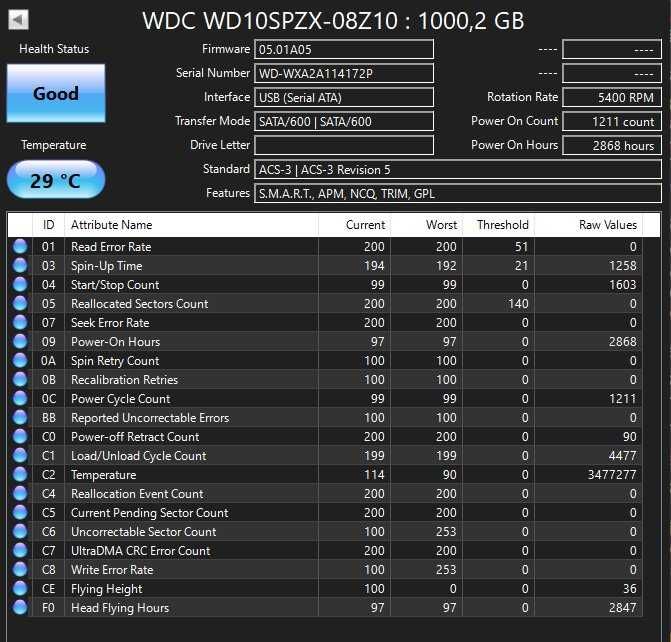The height and width of the screenshot is (642, 671).
Task: Click the status orb for Read Error Rate
Action: tap(20, 247)
